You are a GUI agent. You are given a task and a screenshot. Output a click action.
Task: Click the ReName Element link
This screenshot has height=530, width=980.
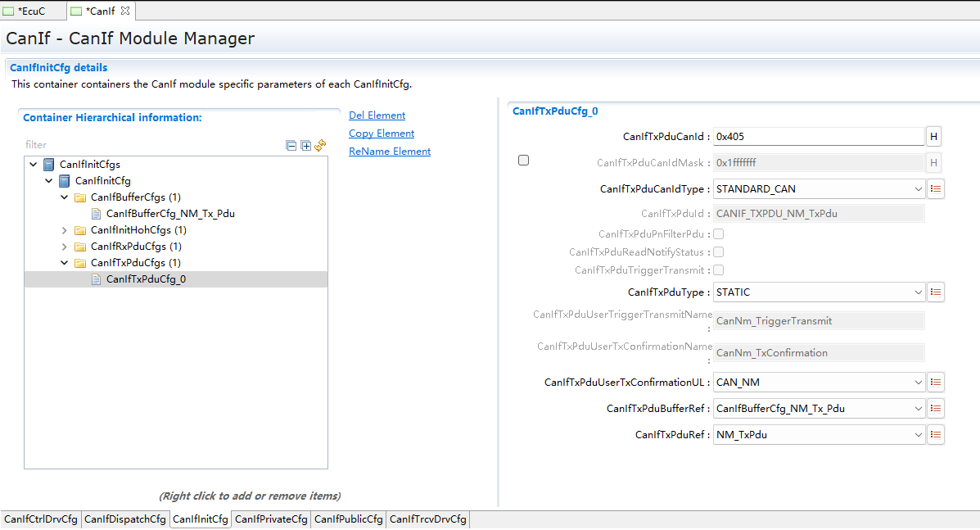pos(389,152)
